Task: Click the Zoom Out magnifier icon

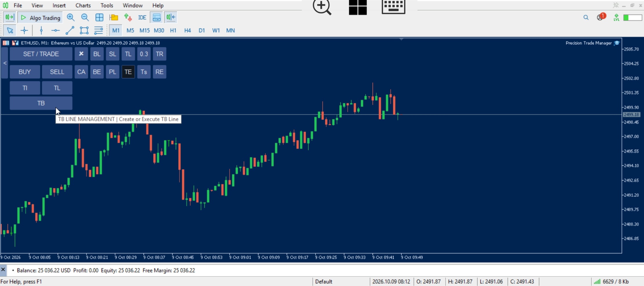Action: [85, 17]
